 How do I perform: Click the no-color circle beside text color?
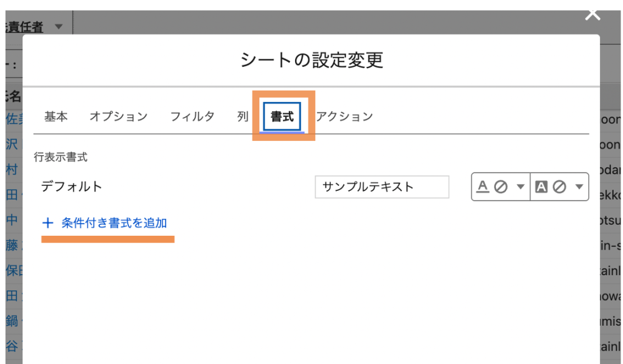pyautogui.click(x=501, y=187)
